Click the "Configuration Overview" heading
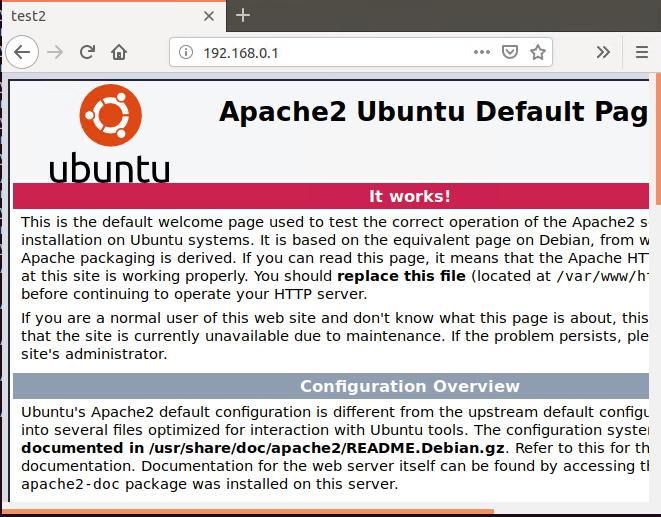Image resolution: width=661 pixels, height=517 pixels. pos(410,386)
